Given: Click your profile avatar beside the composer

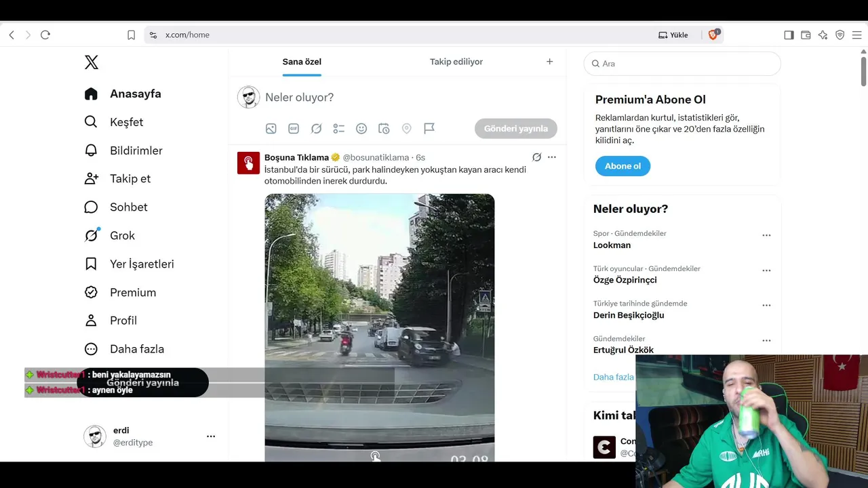Looking at the screenshot, I should pyautogui.click(x=249, y=98).
